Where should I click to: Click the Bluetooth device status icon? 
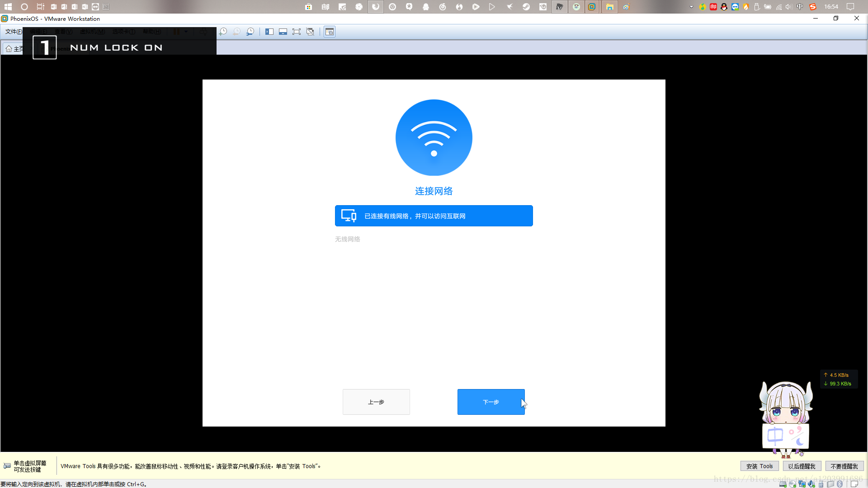pos(840,484)
